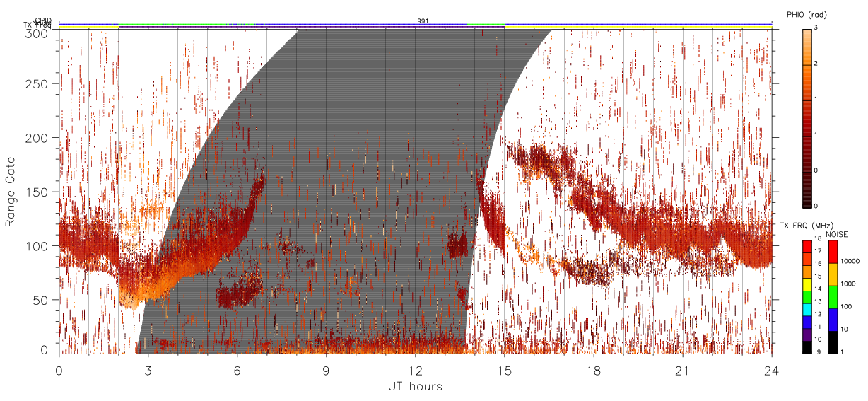Pick the blue 11–12 MHz TX FRQ swatch
Screen dimensions: 868x401
807,322
